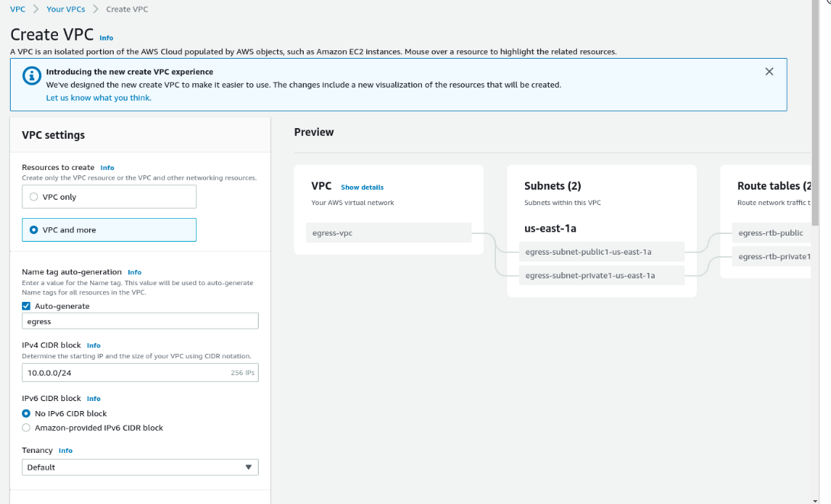Screen dimensions: 831x504
Task: Choose No IPv6 CIDR block
Action: click(x=26, y=413)
